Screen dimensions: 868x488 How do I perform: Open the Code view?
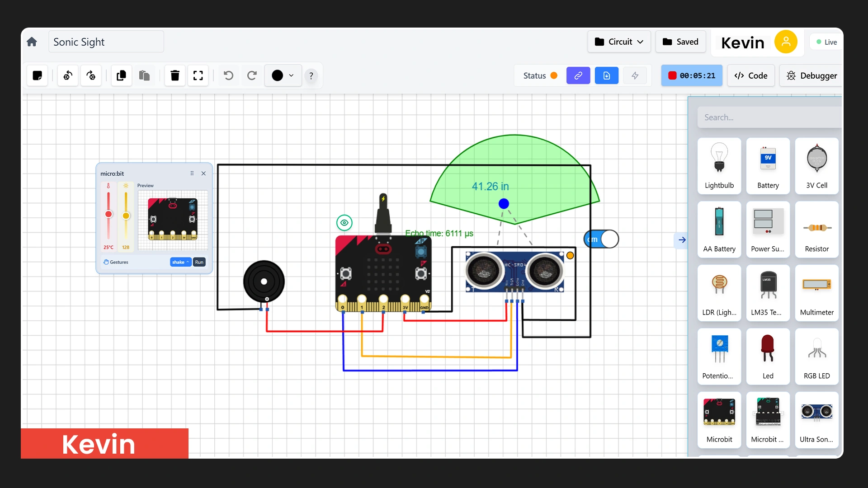tap(751, 75)
